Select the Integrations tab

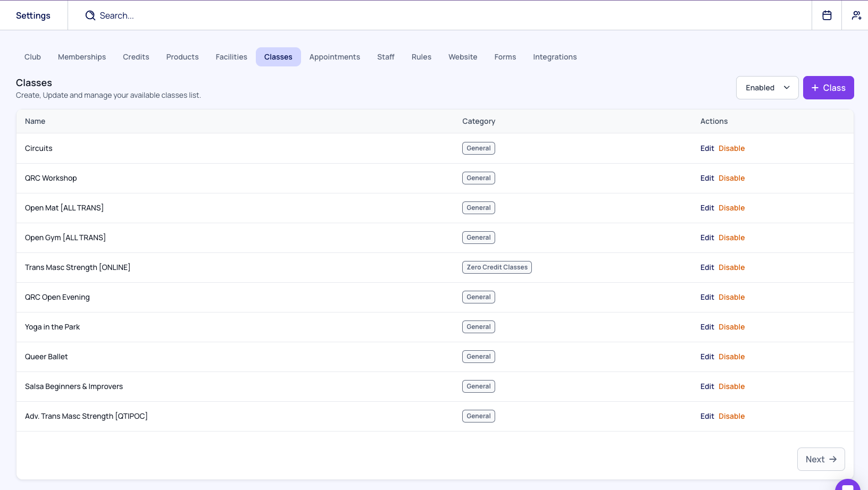(x=555, y=57)
